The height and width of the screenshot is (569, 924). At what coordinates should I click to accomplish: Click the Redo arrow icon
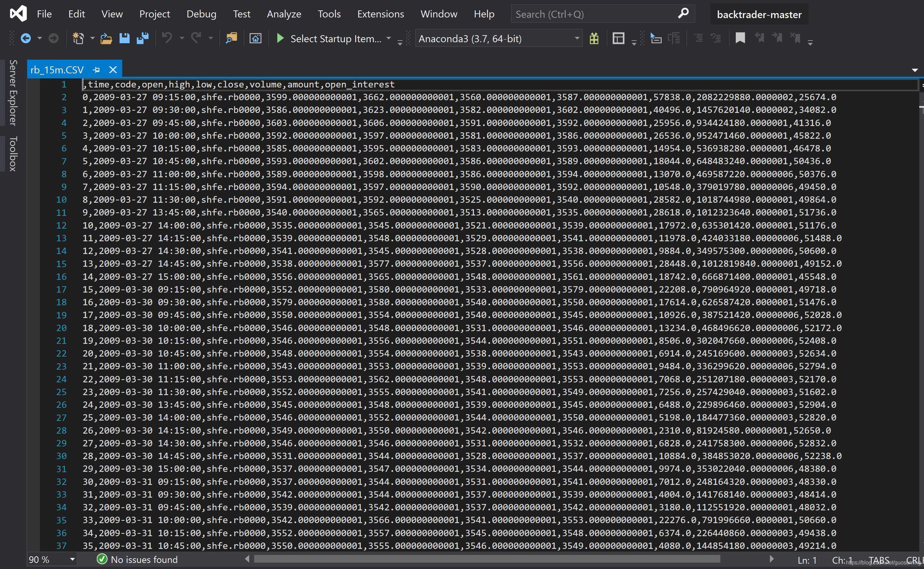(x=196, y=38)
